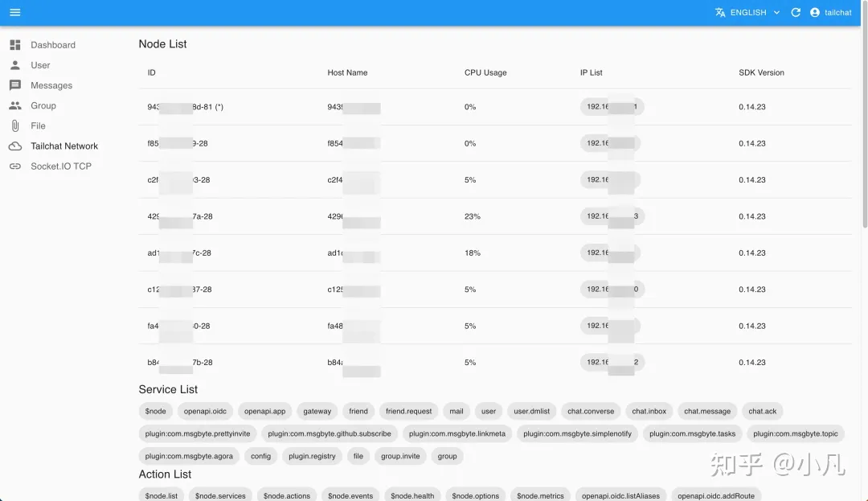Click the openapi.oidc.addRoute action
Screen dimensions: 868x501
point(715,495)
